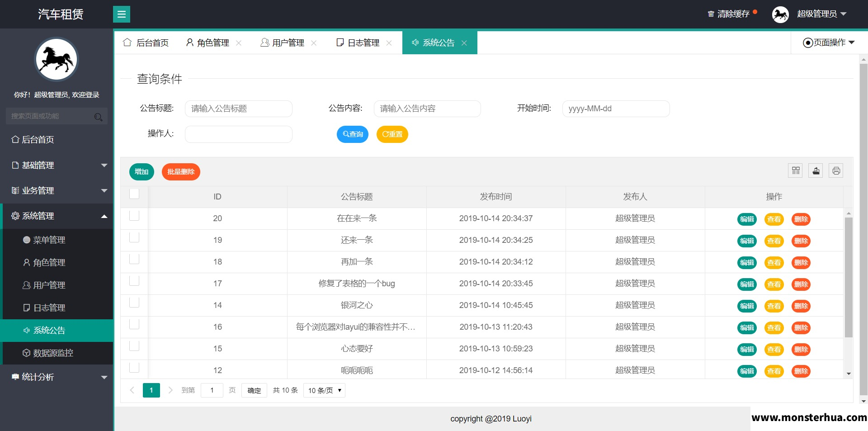The height and width of the screenshot is (431, 868).
Task: Click the 批量删除 button
Action: (x=181, y=172)
